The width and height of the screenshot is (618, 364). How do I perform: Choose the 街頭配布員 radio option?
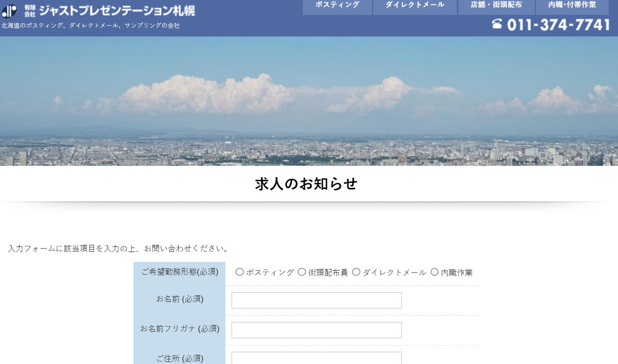302,272
